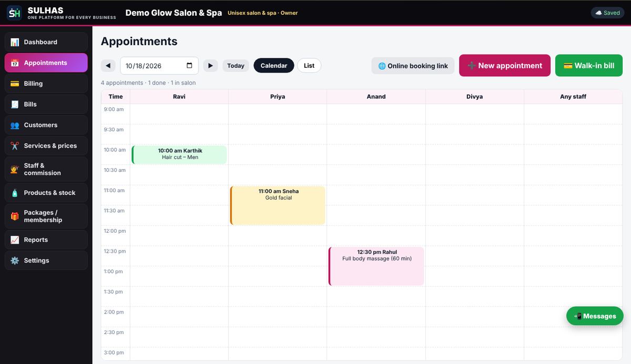631x364 pixels.
Task: Click the Products & stock bottle icon
Action: click(15, 193)
